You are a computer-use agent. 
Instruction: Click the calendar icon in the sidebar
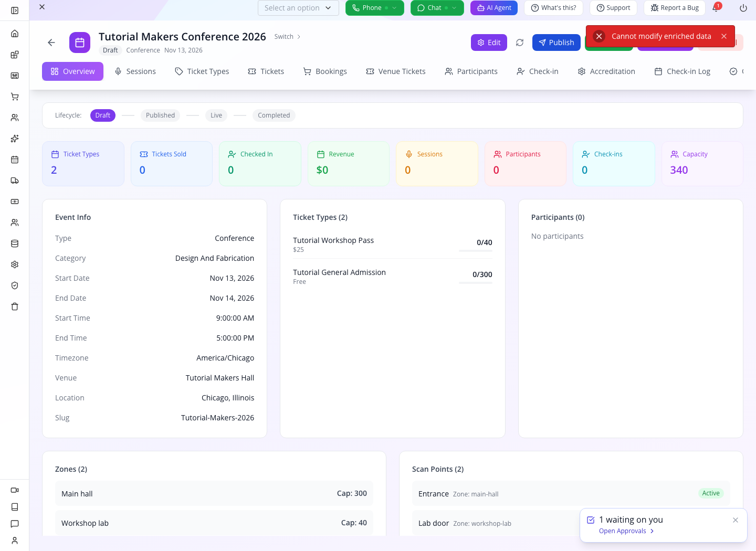click(15, 160)
